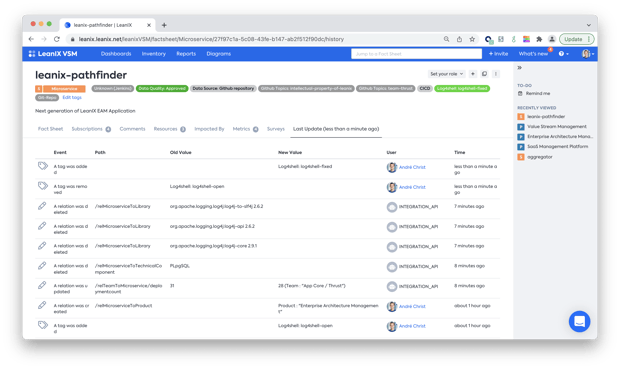Image resolution: width=620 pixels, height=369 pixels.
Task: Open the Set your role dropdown
Action: point(446,74)
